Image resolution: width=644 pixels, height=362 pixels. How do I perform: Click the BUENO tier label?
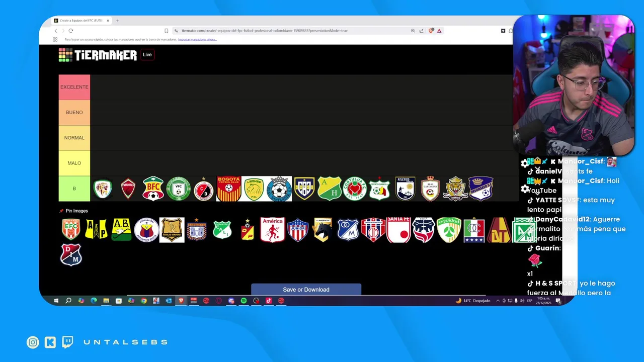coord(74,112)
